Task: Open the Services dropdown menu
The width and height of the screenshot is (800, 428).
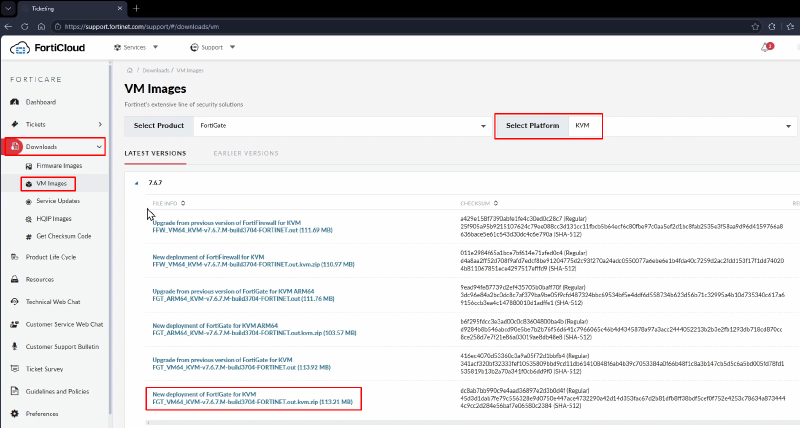Action: [136, 47]
